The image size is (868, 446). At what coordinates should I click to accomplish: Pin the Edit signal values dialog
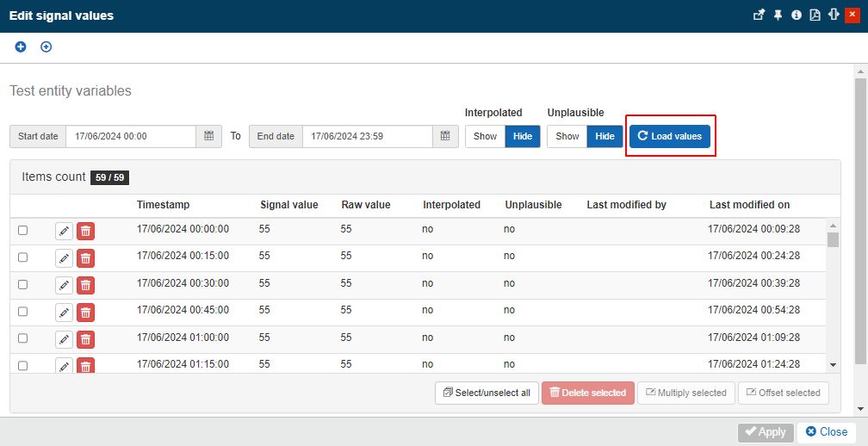[778, 15]
